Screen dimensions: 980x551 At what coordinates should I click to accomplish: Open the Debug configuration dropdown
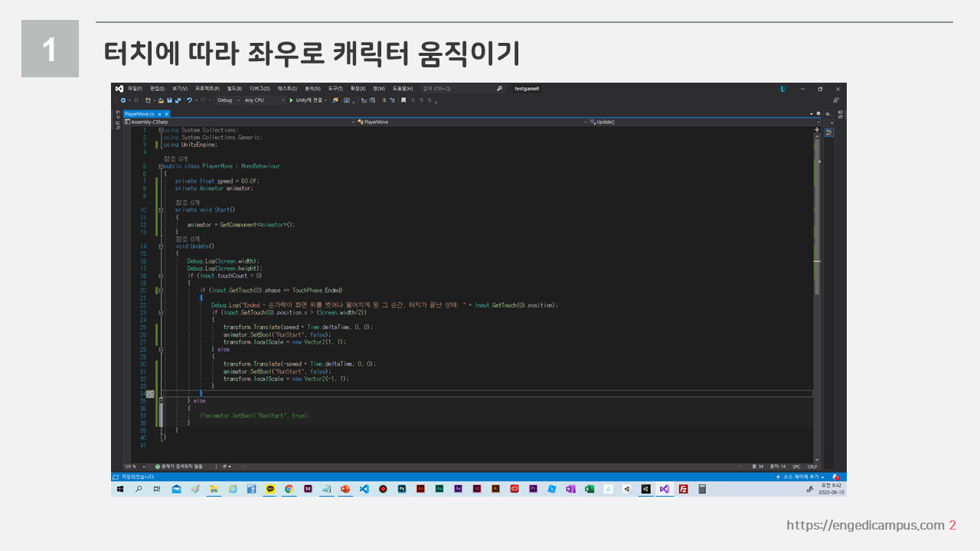point(228,100)
